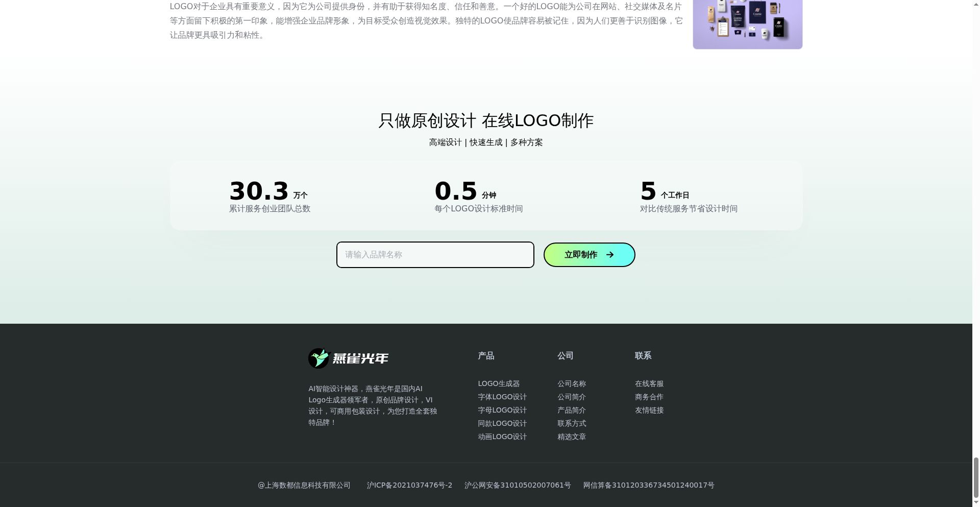The height and width of the screenshot is (507, 980).
Task: Click 公司名称 under the 公司 column
Action: click(x=571, y=383)
